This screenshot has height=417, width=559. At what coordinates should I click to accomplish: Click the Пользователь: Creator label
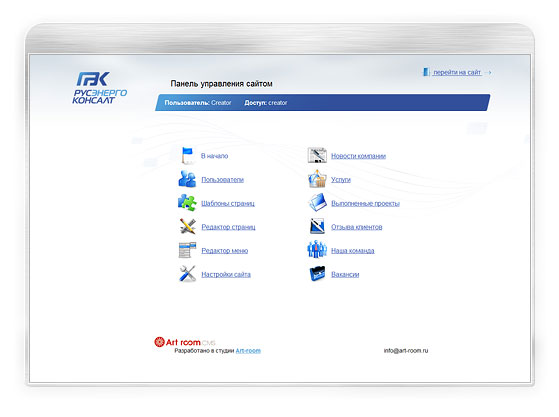coord(198,103)
